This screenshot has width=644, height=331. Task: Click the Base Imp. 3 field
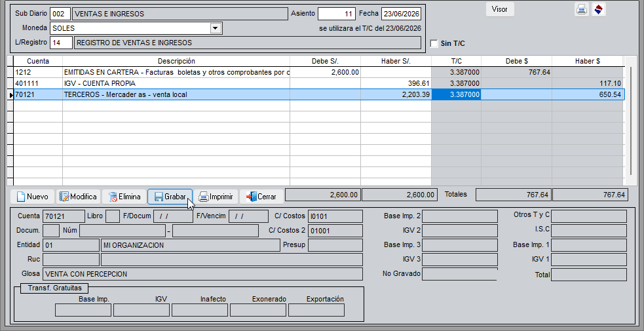(460, 245)
